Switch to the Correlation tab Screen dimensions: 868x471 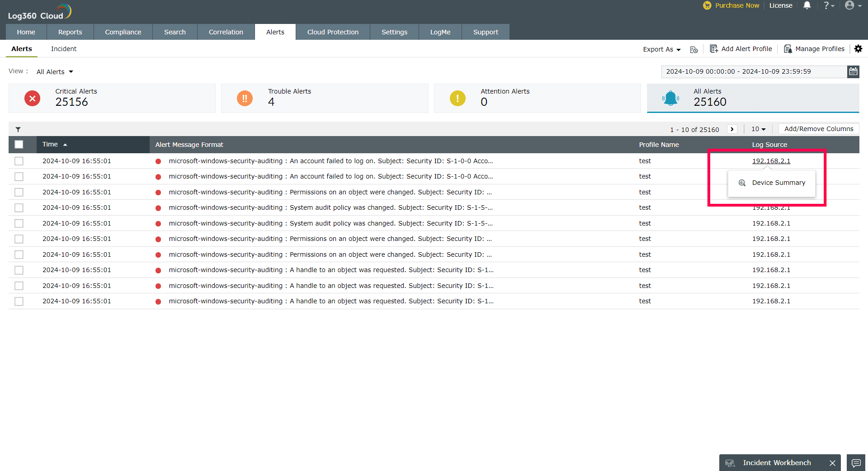click(x=226, y=32)
